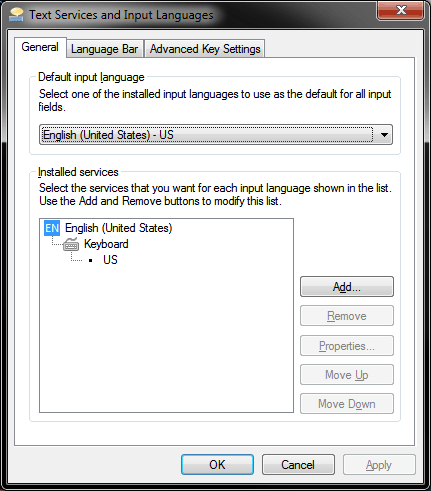Confirm with the OK button
Image resolution: width=431 pixels, height=491 pixels.
[x=217, y=465]
